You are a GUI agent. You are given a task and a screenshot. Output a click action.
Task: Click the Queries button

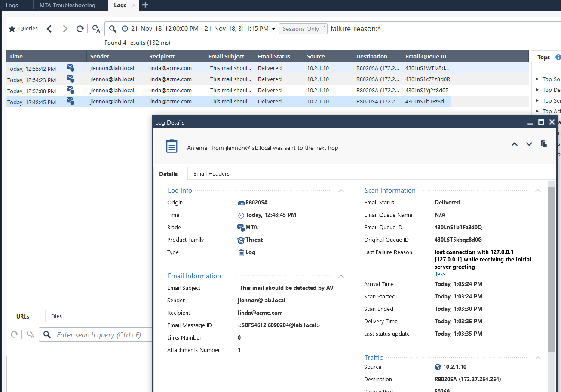(24, 29)
